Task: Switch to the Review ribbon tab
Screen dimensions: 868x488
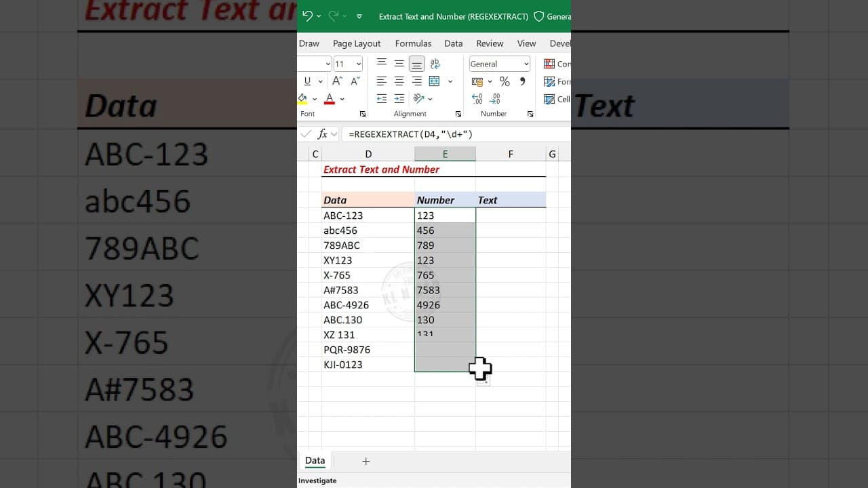Action: coord(490,43)
